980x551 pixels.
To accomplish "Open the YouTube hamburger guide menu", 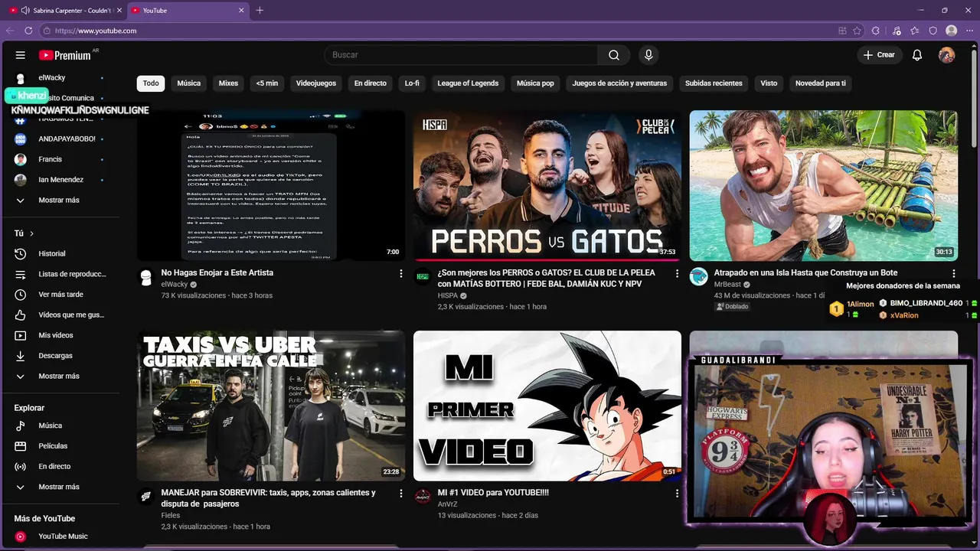I will tap(21, 55).
